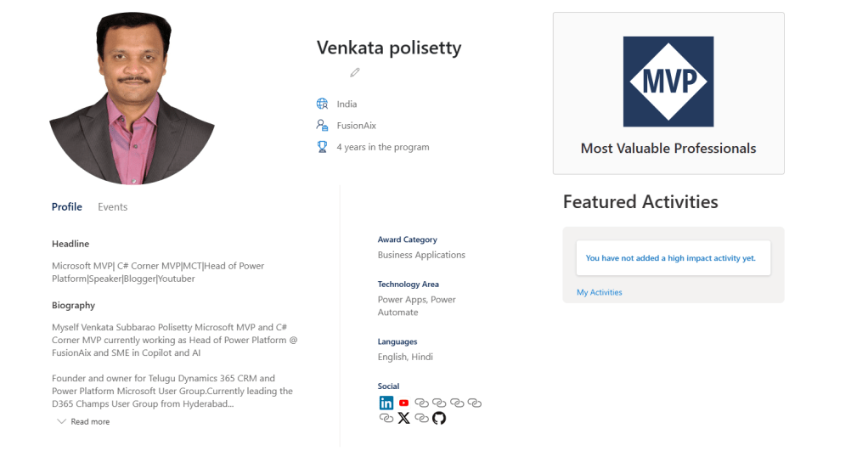Click the chain-link icon left of the X icon
This screenshot has height=451, width=868.
[x=386, y=418]
